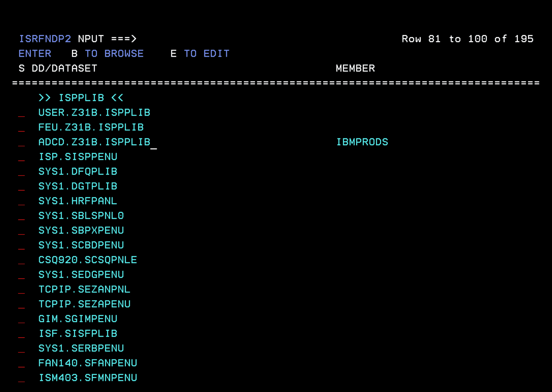Select the dataset name FAN140.SFANPENU
Viewport: 552px width, 392px height.
pyautogui.click(x=88, y=363)
